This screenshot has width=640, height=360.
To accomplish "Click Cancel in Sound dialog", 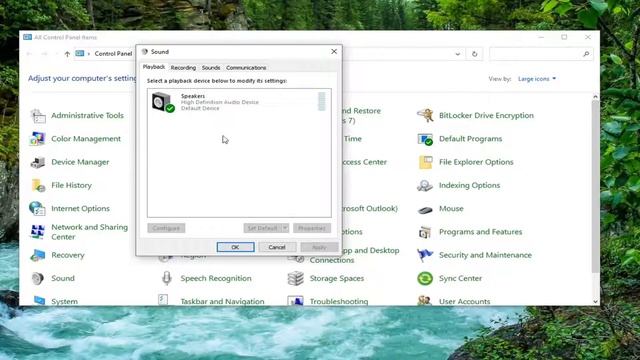I will coord(277,247).
